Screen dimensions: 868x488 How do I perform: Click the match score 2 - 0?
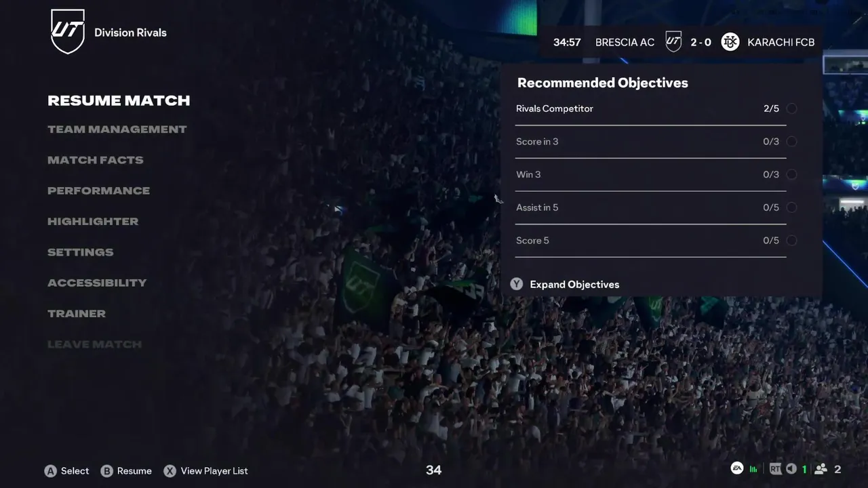click(x=701, y=42)
